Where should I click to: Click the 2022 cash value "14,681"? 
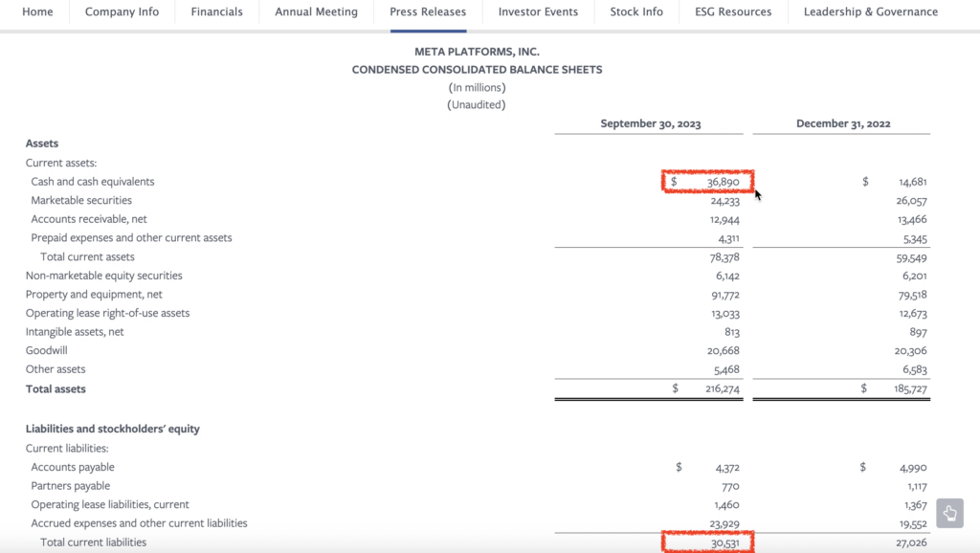tap(912, 182)
